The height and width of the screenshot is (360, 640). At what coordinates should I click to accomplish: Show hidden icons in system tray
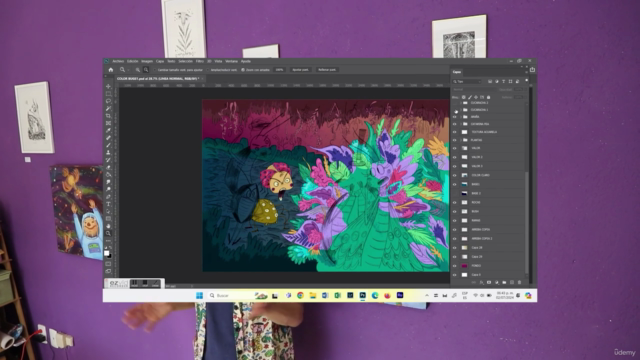click(x=427, y=296)
